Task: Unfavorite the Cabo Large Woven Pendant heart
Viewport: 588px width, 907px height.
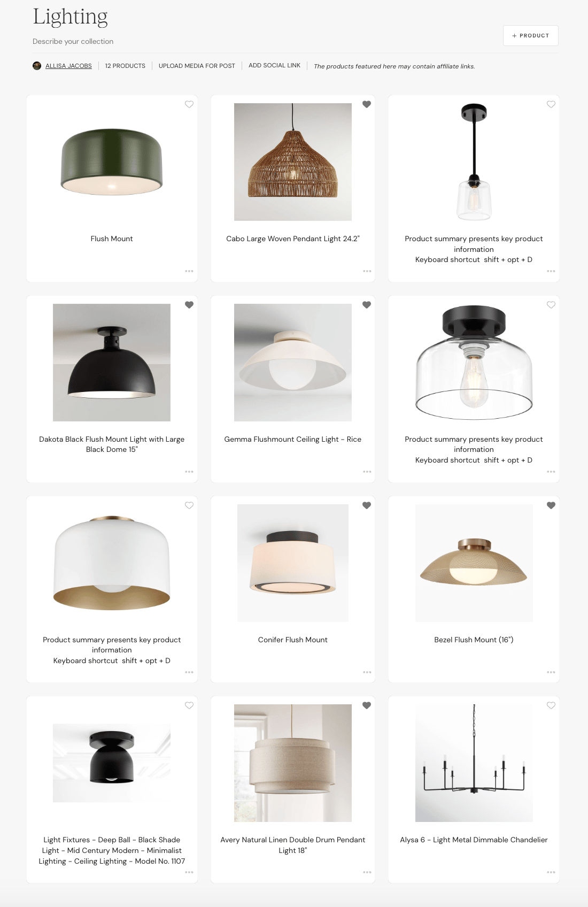Action: point(367,104)
